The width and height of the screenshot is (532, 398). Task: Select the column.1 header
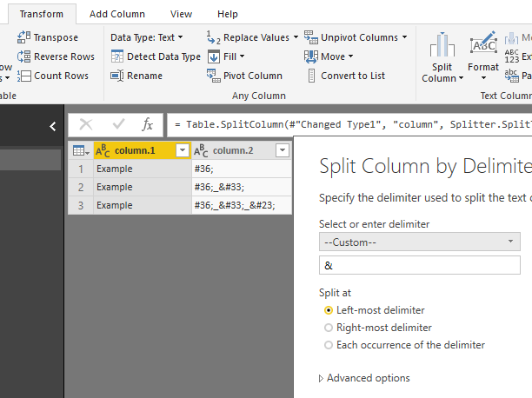pos(143,150)
